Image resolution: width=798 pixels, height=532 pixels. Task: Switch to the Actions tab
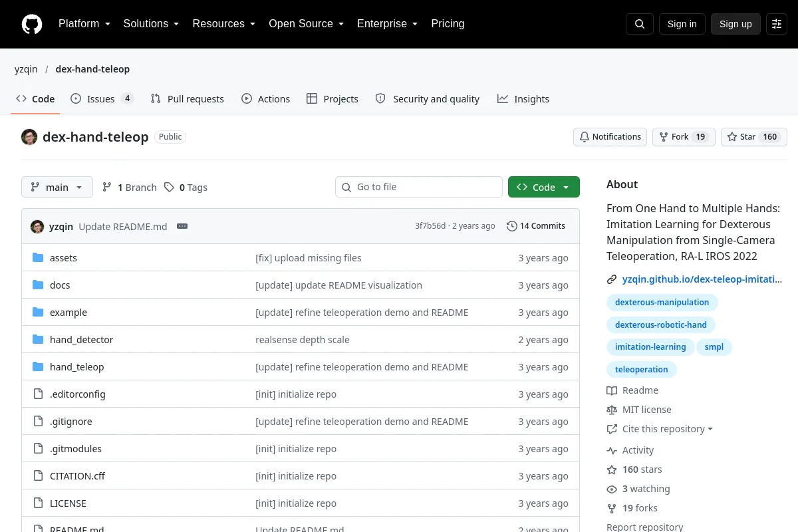click(266, 99)
